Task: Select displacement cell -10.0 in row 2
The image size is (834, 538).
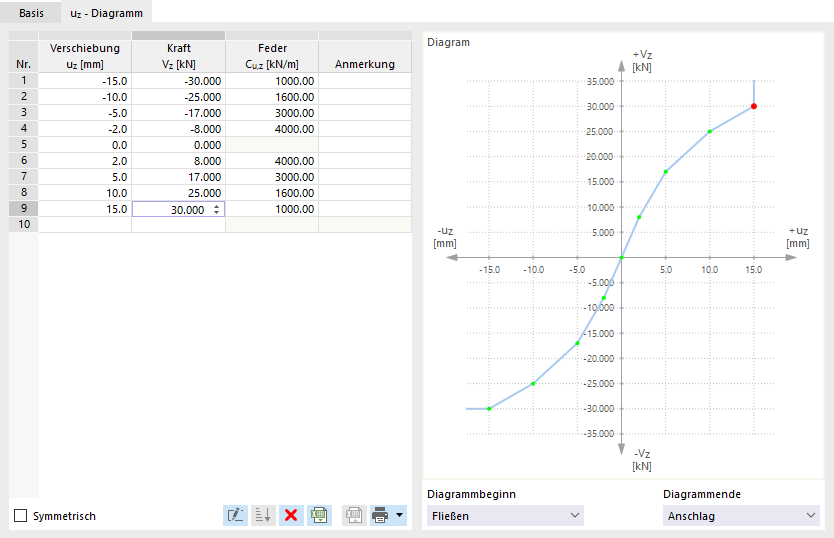Action: [85, 97]
